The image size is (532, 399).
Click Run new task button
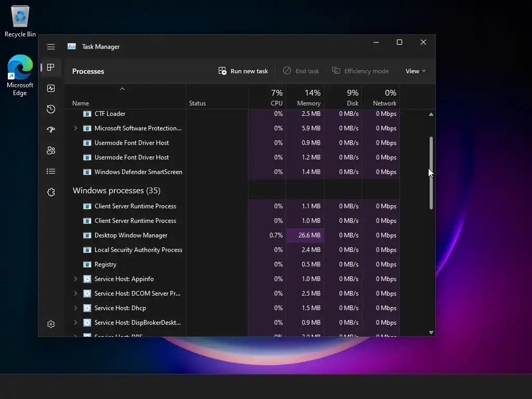243,71
